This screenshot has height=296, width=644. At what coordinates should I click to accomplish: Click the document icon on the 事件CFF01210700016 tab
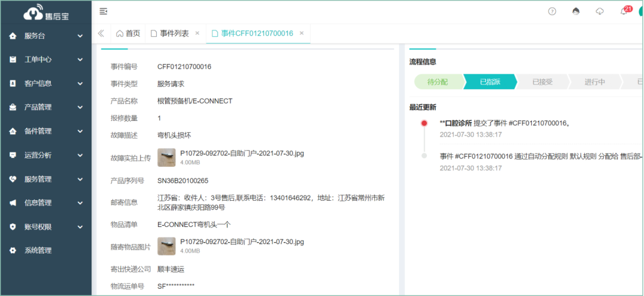click(x=215, y=33)
